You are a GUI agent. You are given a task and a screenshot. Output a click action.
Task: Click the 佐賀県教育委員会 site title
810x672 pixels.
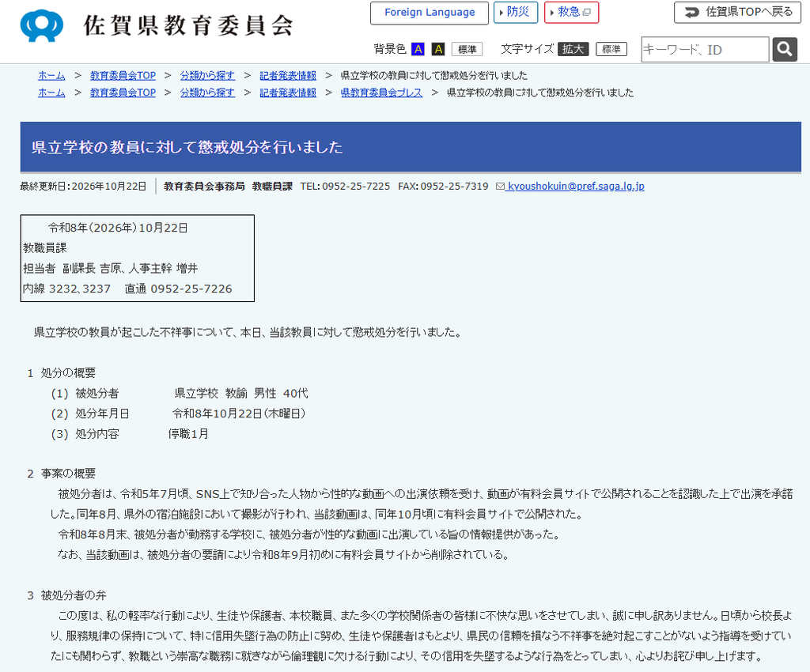pos(188,25)
